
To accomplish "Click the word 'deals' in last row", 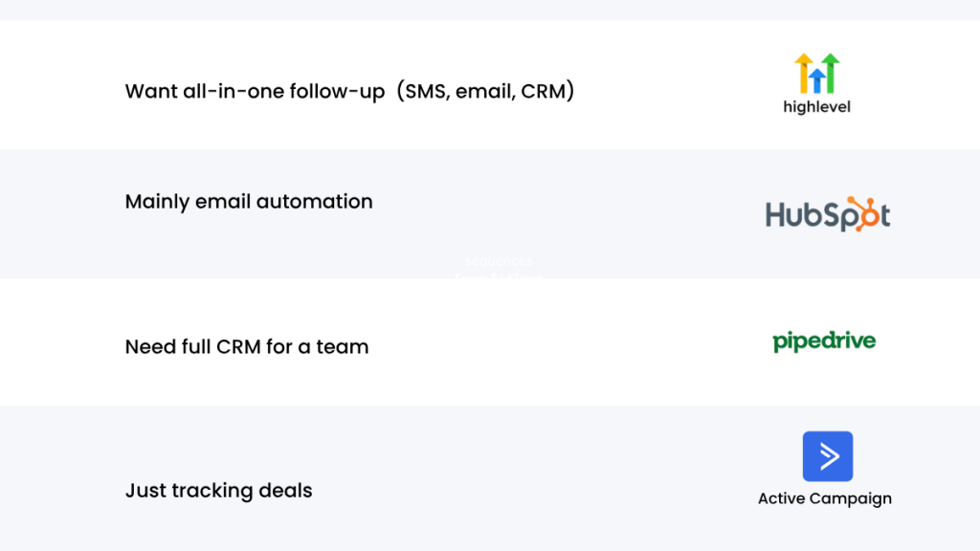I will (x=285, y=491).
